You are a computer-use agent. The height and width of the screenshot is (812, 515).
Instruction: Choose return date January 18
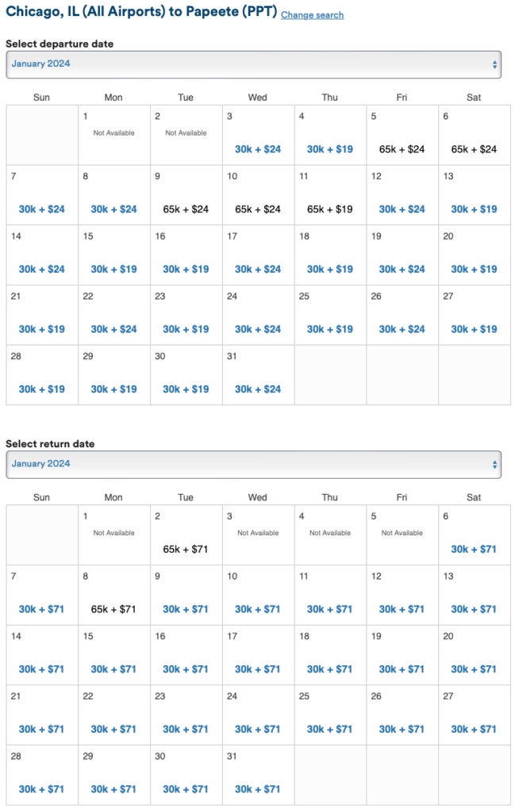(330, 669)
